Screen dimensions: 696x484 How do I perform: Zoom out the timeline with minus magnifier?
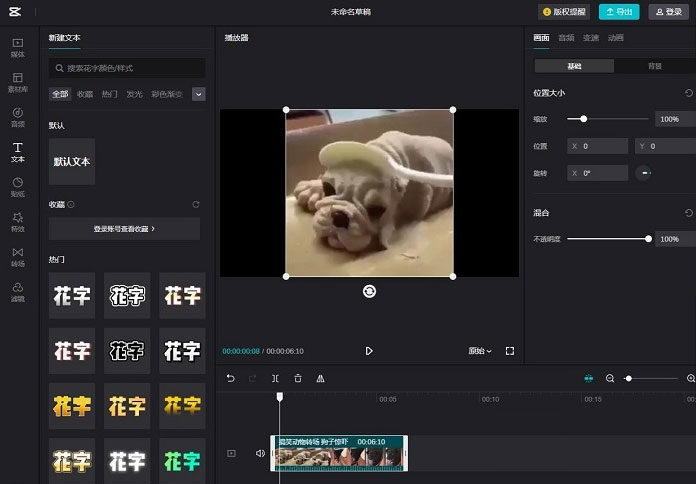[610, 378]
